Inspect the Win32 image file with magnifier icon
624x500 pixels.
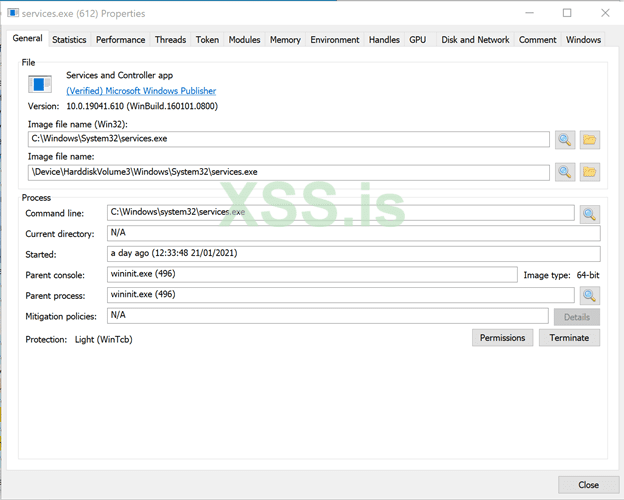coord(565,140)
